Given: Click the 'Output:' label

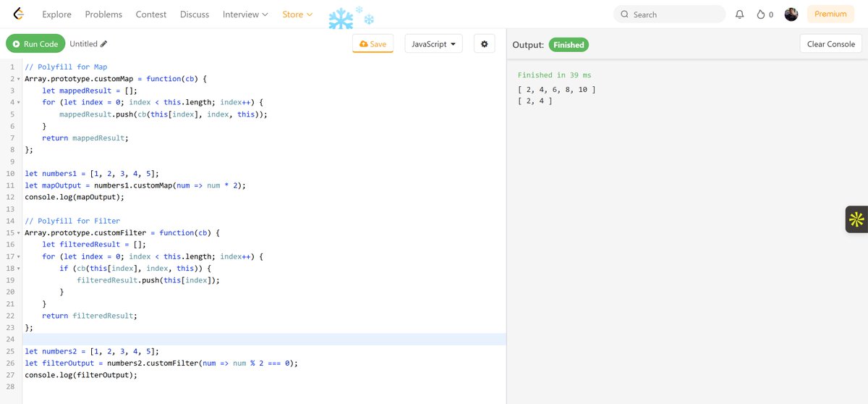Looking at the screenshot, I should (x=528, y=45).
